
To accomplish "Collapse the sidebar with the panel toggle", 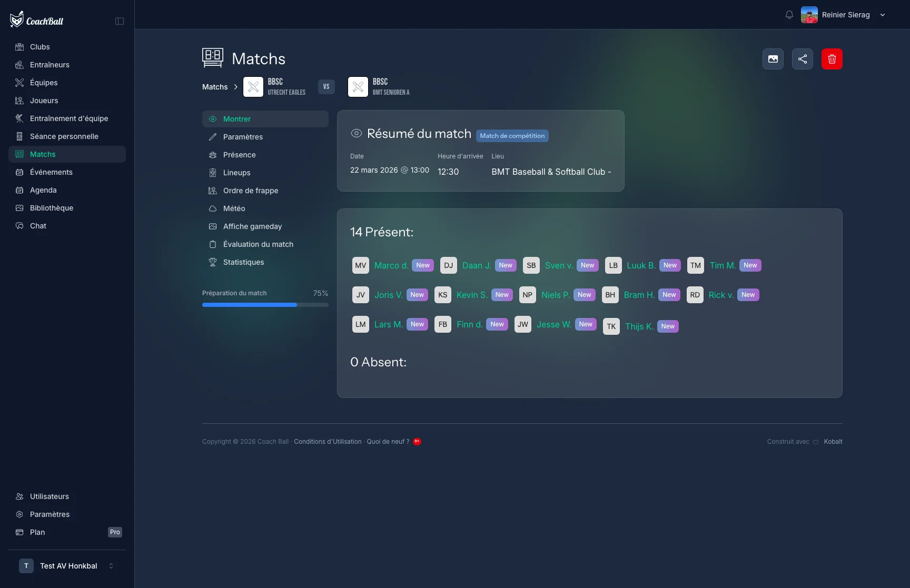I will click(120, 21).
